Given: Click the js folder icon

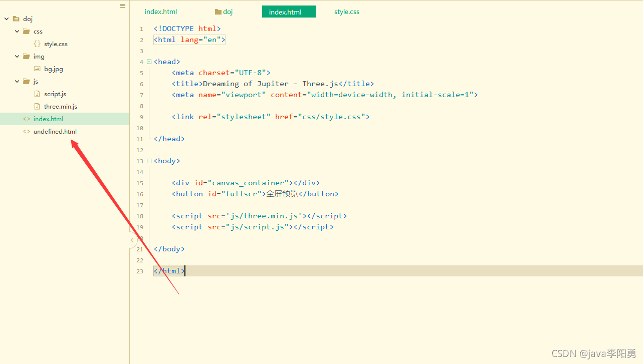Looking at the screenshot, I should (27, 82).
